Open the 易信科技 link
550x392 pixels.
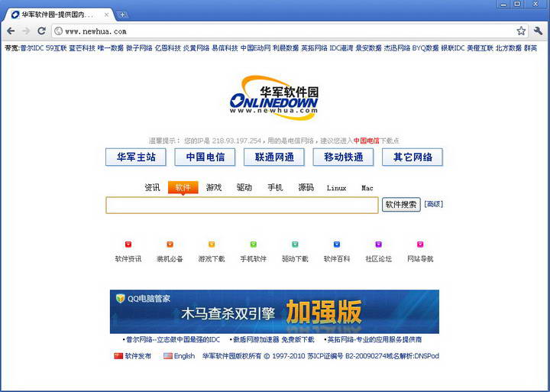click(225, 48)
